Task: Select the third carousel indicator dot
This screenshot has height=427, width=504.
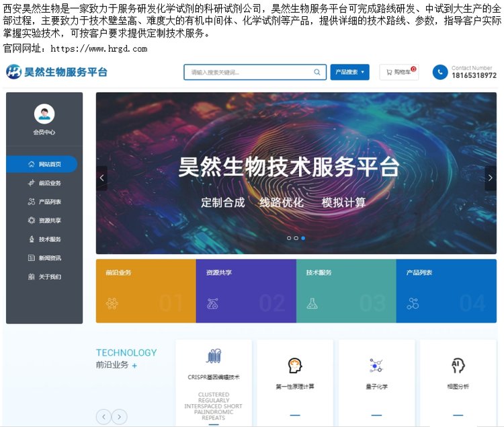Action: pyautogui.click(x=303, y=238)
